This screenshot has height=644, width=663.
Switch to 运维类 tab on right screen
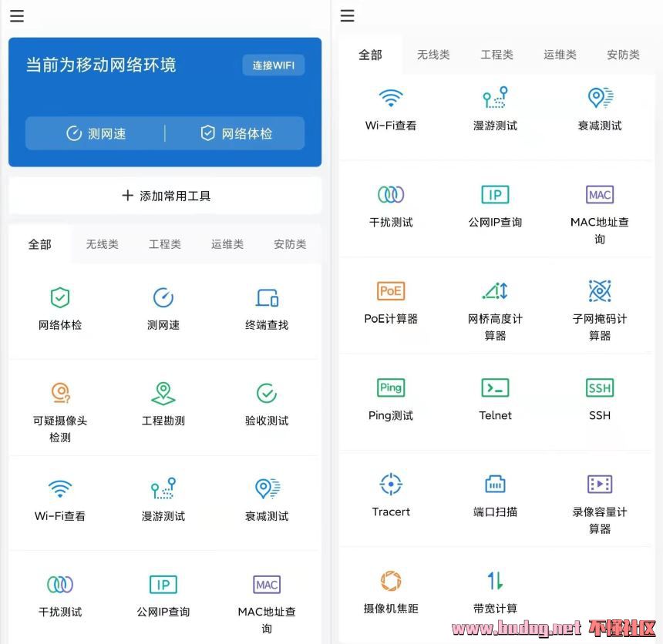560,55
